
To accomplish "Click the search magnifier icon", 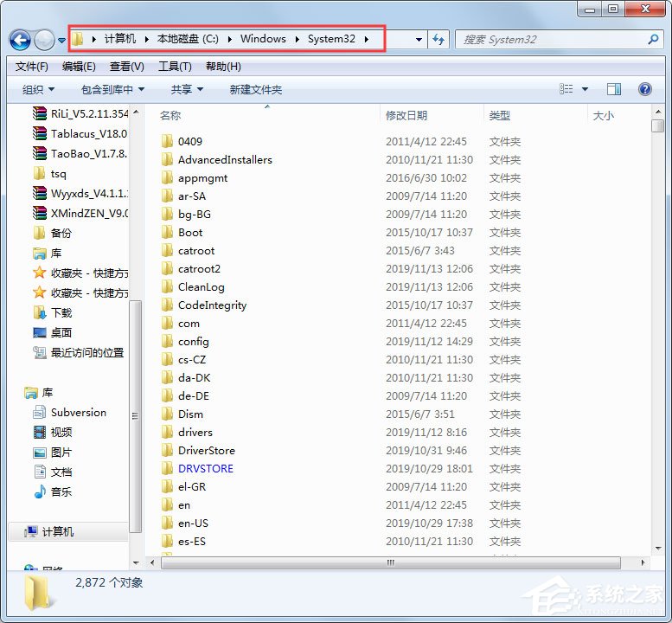I will [654, 40].
